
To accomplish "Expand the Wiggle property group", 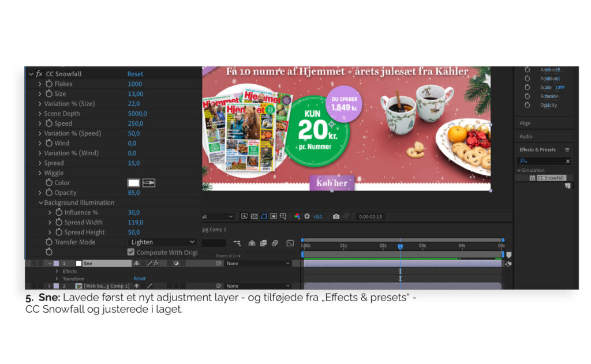I will [x=40, y=173].
